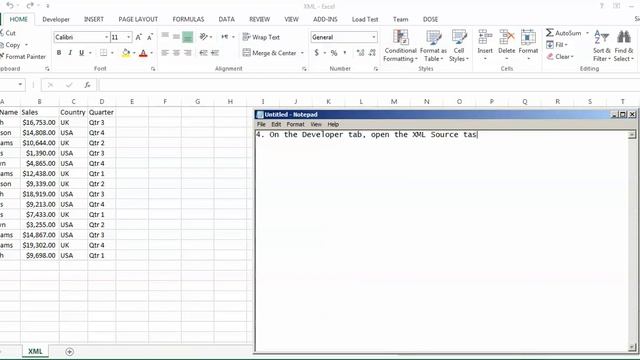Select the XML sheet tab
Viewport: 640px width, 360px height.
tap(35, 351)
